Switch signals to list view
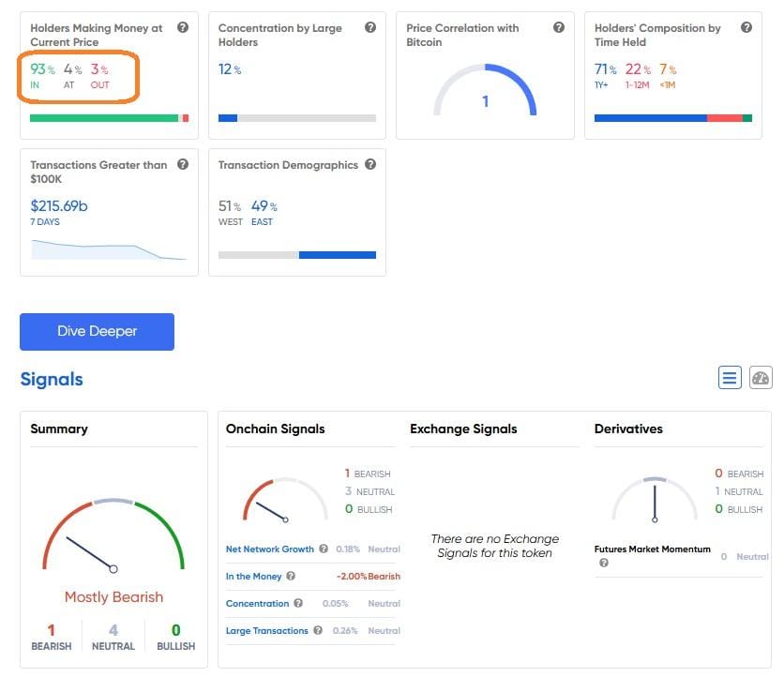This screenshot has width=784, height=677. coord(730,378)
